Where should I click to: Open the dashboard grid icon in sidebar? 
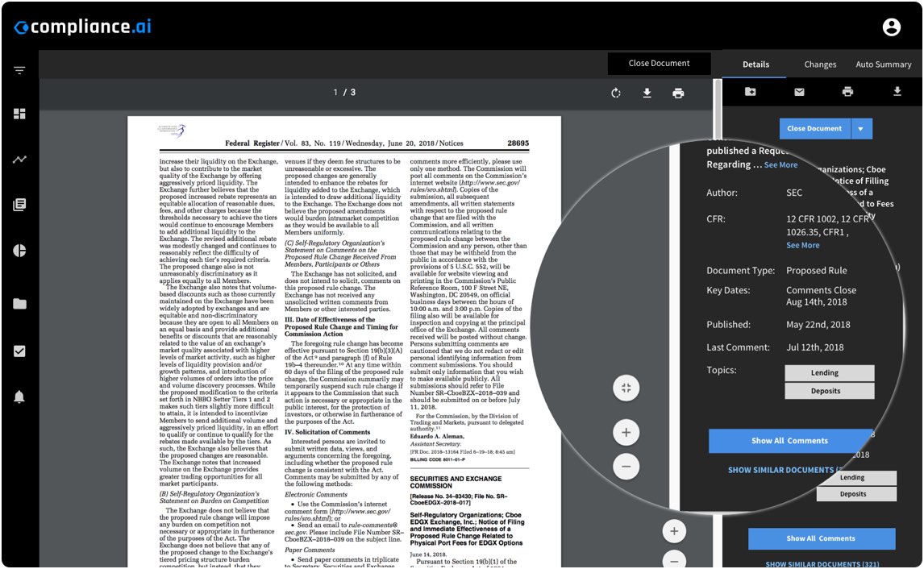tap(19, 114)
